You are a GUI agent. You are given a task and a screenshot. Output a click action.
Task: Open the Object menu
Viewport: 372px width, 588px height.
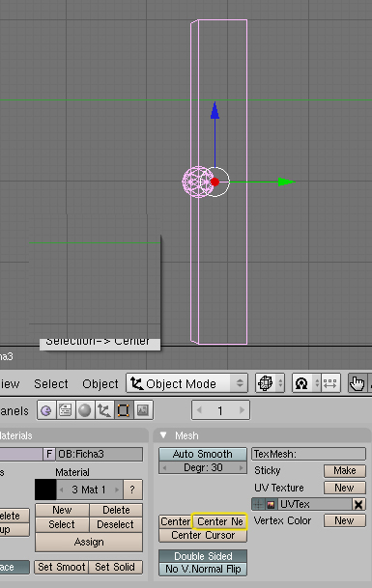pyautogui.click(x=100, y=383)
